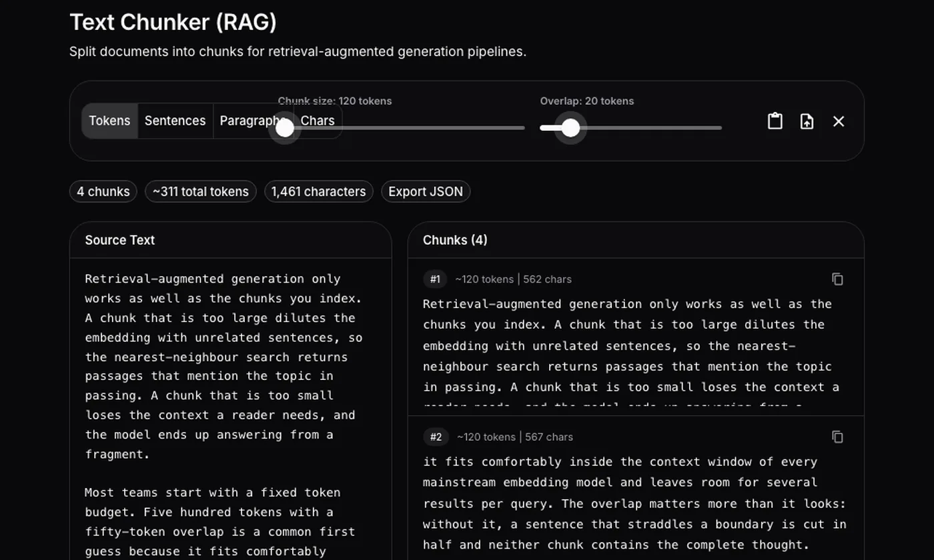
Task: Click the '~311 total tokens' stat pill
Action: (200, 191)
